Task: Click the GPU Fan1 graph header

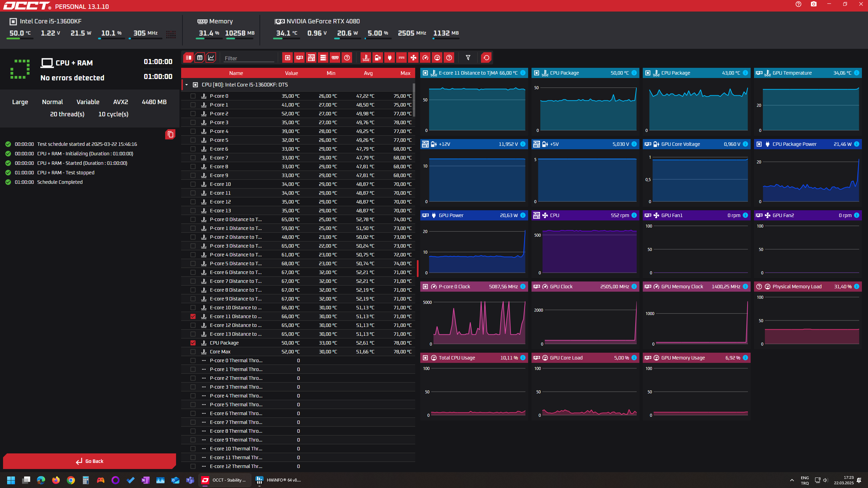Action: pos(696,215)
